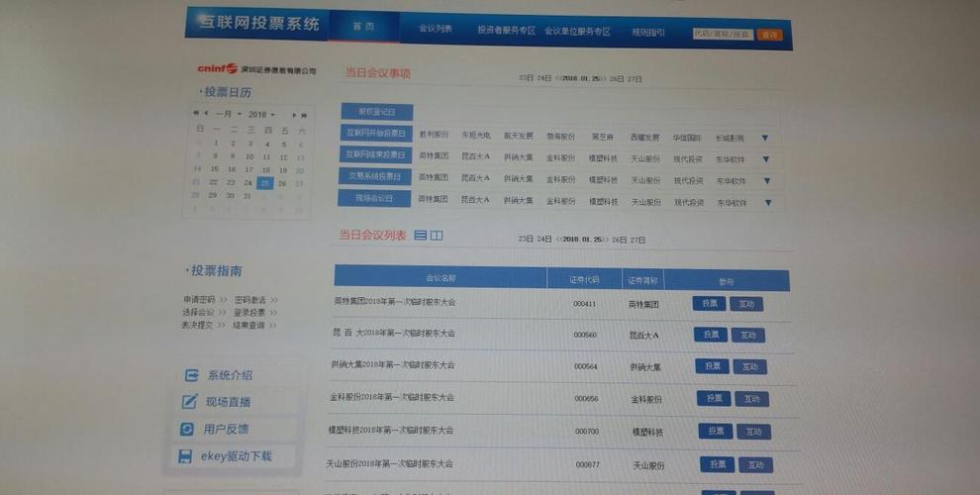Jump to previous year in calendar
The width and height of the screenshot is (980, 495).
(x=196, y=113)
